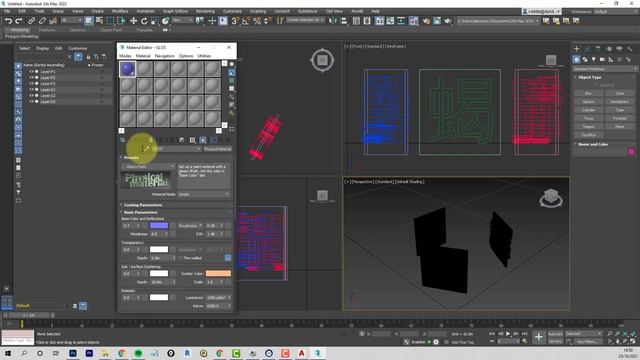Hide Layer:F1 using its eye icon
Screen dimensions: 640x360
[31, 71]
